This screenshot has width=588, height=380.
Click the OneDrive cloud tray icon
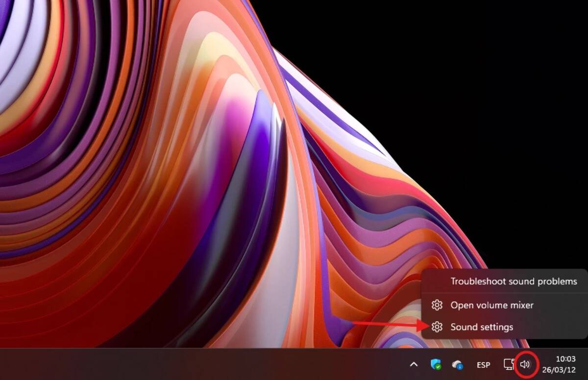click(x=457, y=364)
